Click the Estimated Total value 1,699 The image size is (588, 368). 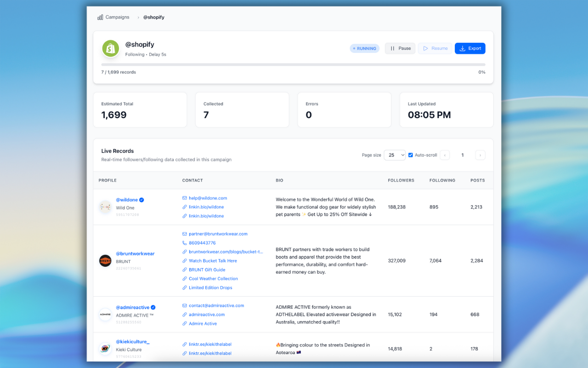coord(114,115)
